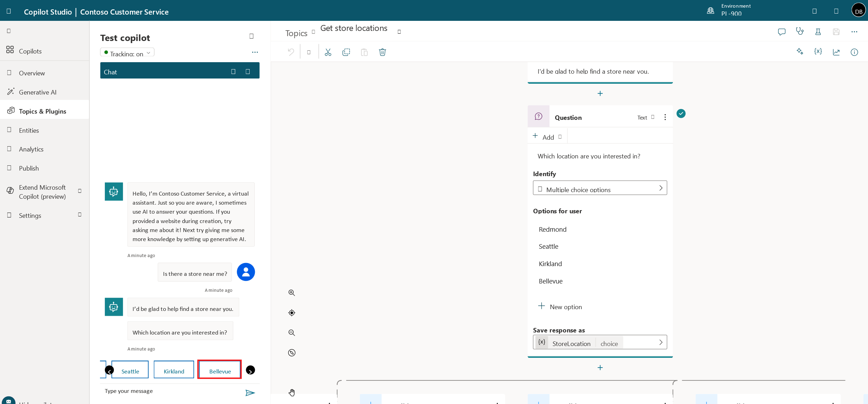Screen dimensions: 868x404
Task: Select the Redmond option text
Action: pyautogui.click(x=552, y=229)
